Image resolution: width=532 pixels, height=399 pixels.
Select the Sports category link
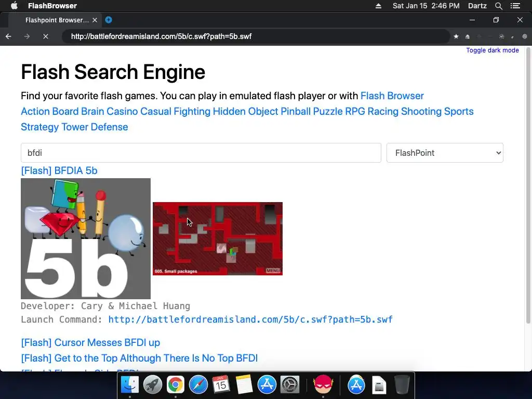(x=459, y=111)
